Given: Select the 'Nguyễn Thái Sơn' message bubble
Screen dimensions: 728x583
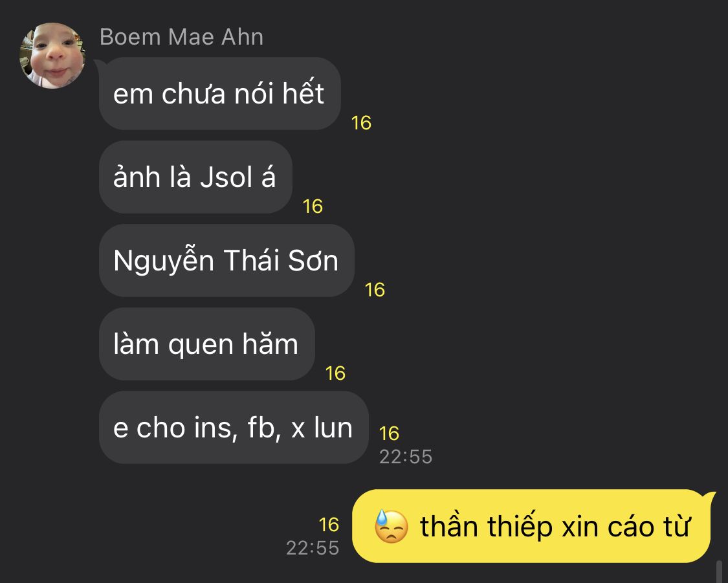Looking at the screenshot, I should coord(226,260).
